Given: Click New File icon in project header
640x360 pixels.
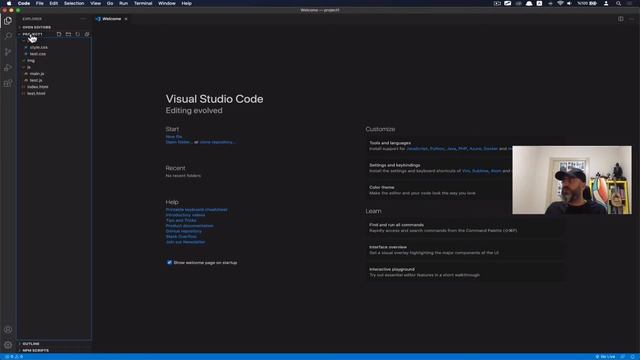Looking at the screenshot, I should tap(59, 34).
